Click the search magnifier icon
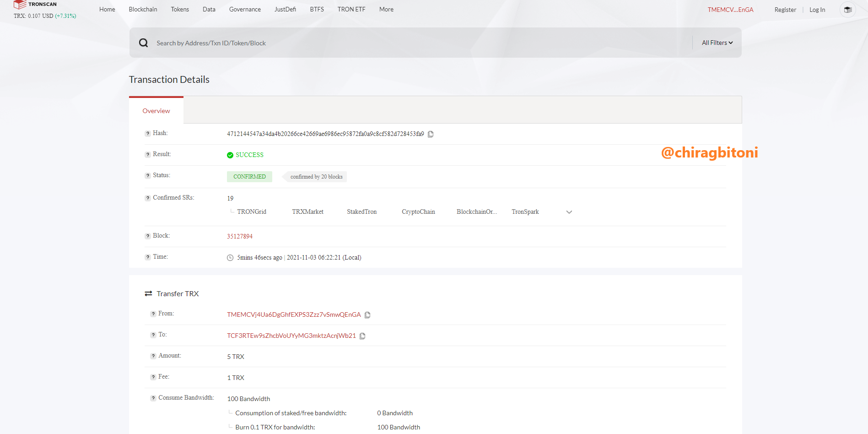 tap(143, 43)
